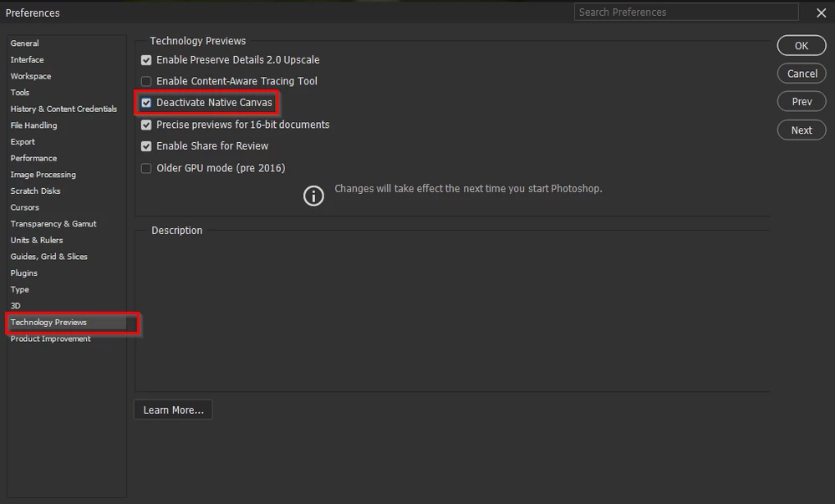Go to previous category with Prev
Image resolution: width=835 pixels, height=504 pixels.
(802, 101)
